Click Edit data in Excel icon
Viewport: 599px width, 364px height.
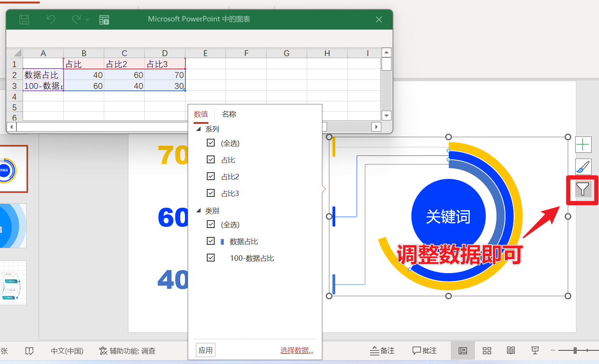coord(104,19)
